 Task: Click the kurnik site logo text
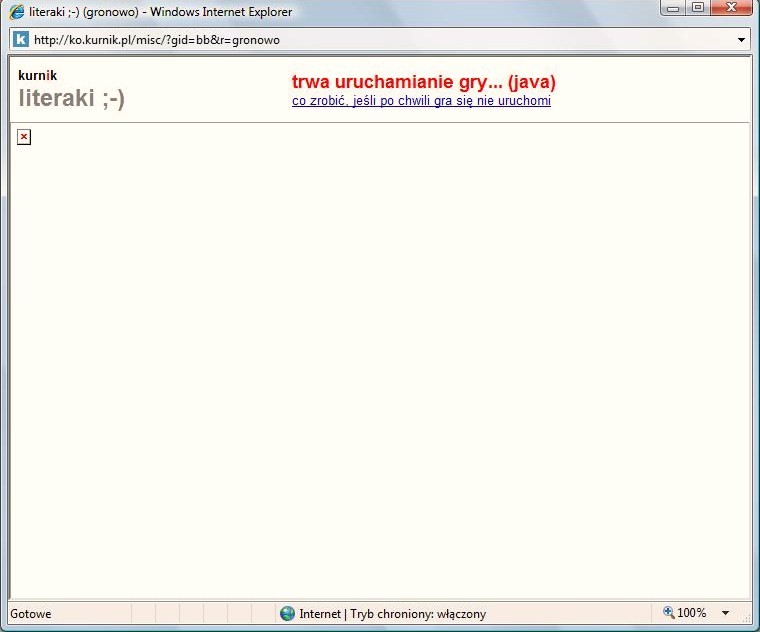point(37,76)
